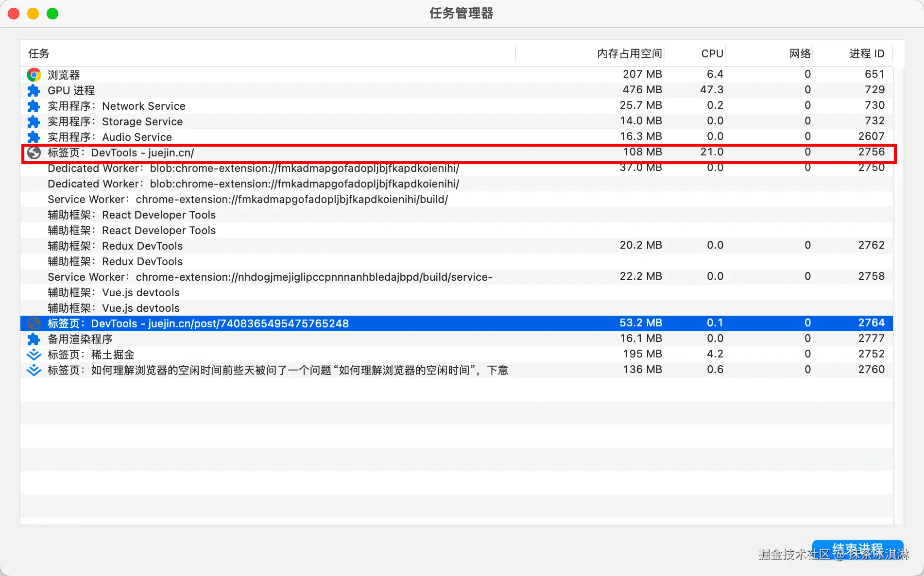Click the globe icon on the highlighted juejin.cn/post row
The image size is (924, 576).
point(34,323)
